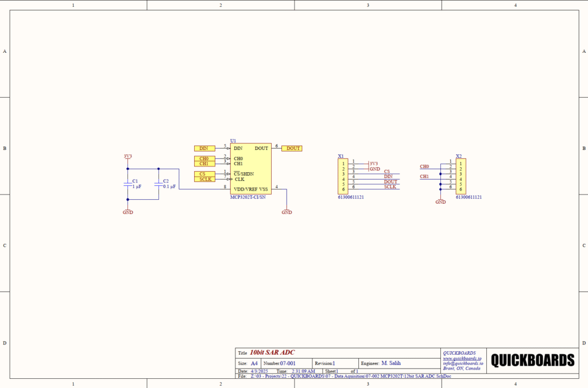
Task: Select the X1 six-pin header symbol
Action: tap(343, 177)
